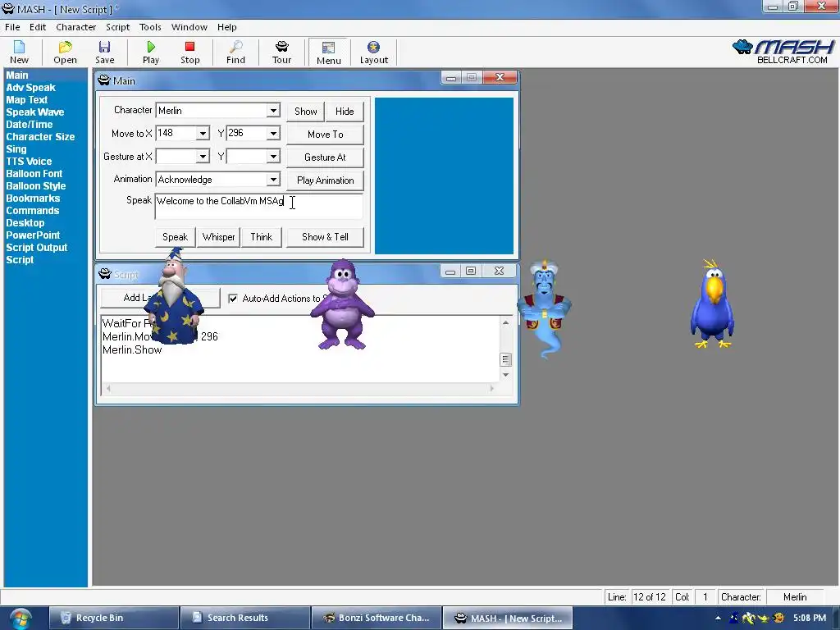Open the Tools menu
Viewport: 840px width, 630px height.
tap(150, 27)
